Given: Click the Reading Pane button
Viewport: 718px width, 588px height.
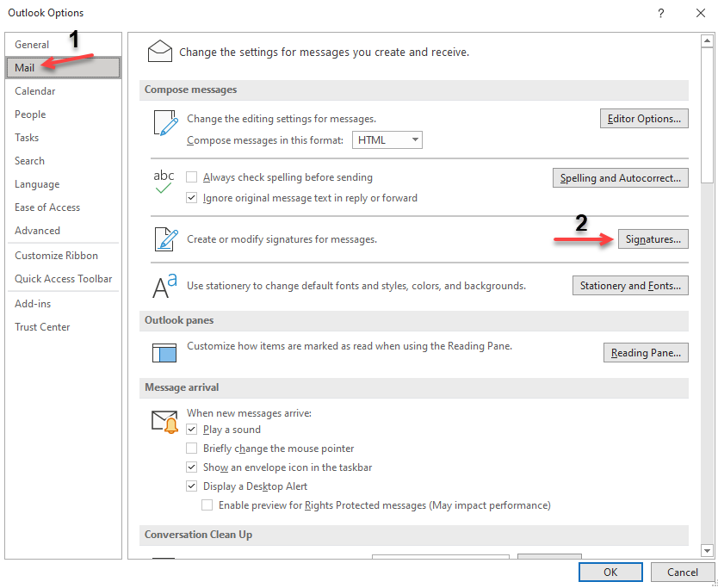Looking at the screenshot, I should 646,353.
